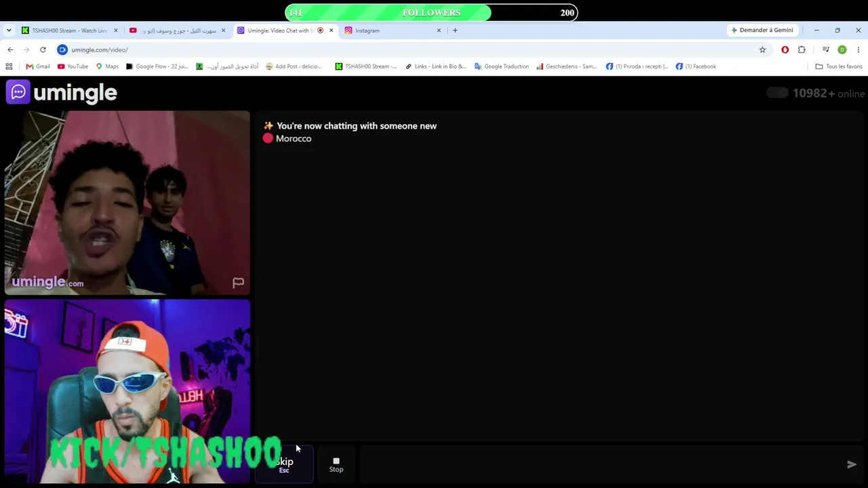This screenshot has width=868, height=488.
Task: Click the followers goal progress bar
Action: pyautogui.click(x=431, y=13)
